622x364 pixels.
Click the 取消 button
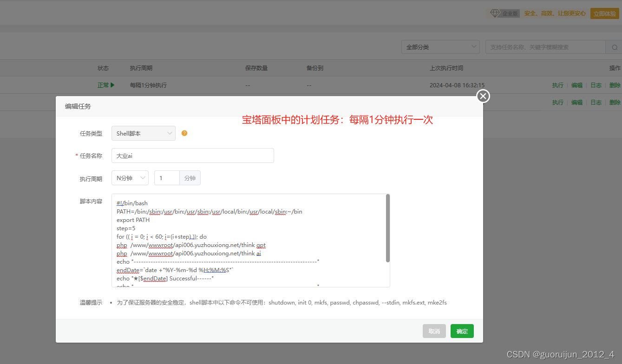tap(434, 331)
